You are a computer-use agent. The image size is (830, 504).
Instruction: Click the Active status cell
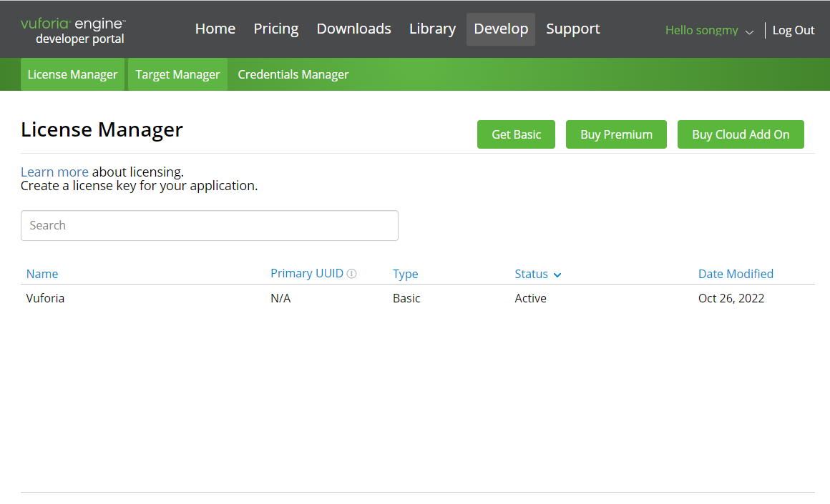pos(530,298)
